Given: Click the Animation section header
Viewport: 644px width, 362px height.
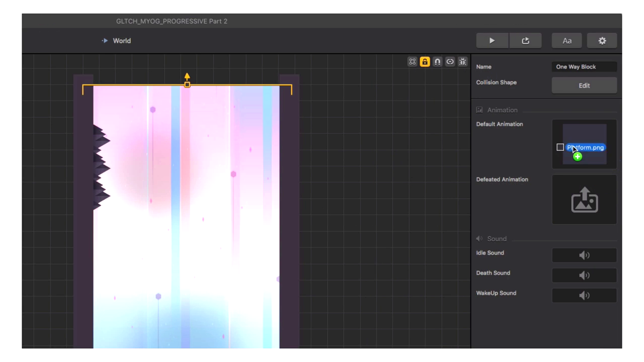Looking at the screenshot, I should coord(502,110).
